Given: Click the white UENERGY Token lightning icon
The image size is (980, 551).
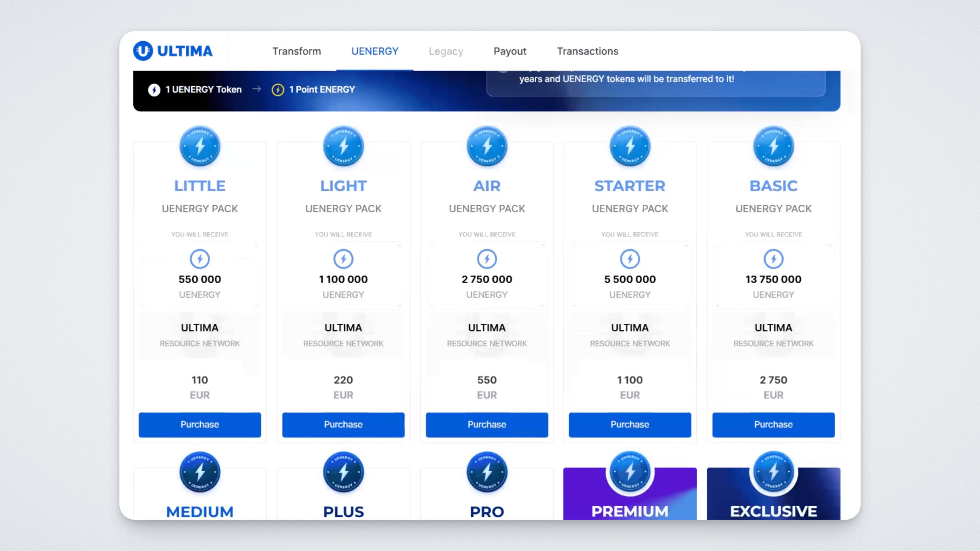Looking at the screenshot, I should (154, 90).
